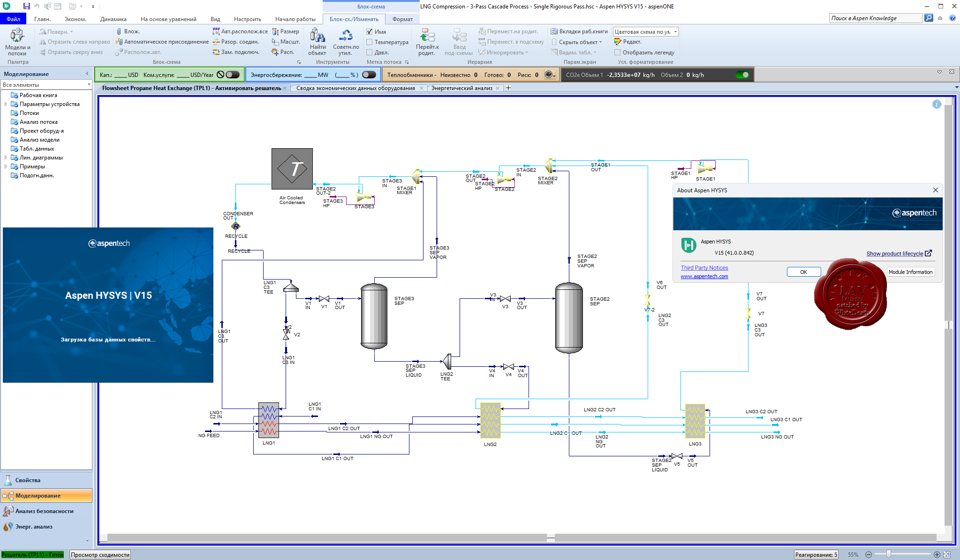960x560 pixels.
Task: Click Find Object binoculars icon
Action: click(x=317, y=42)
